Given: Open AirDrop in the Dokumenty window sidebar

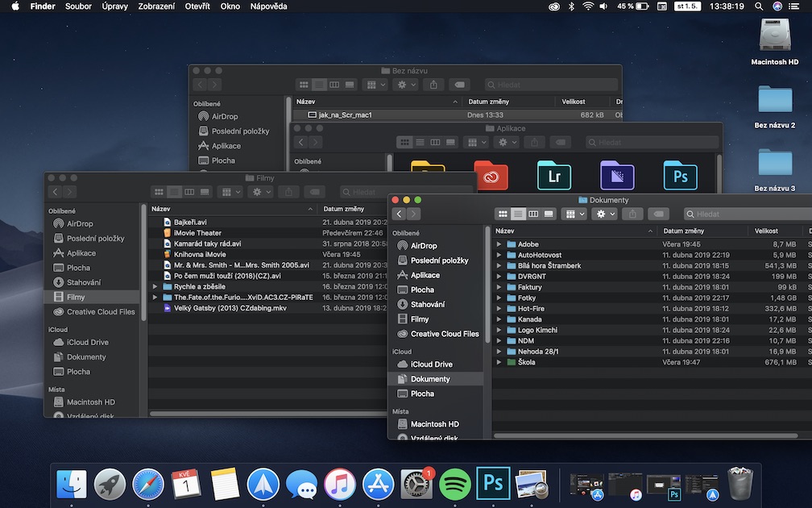Looking at the screenshot, I should (424, 246).
